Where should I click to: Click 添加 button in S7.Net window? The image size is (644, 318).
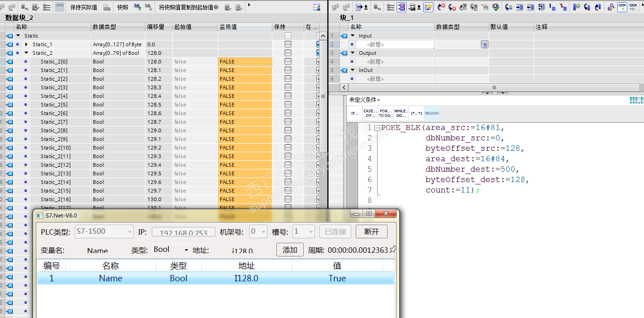[x=290, y=250]
